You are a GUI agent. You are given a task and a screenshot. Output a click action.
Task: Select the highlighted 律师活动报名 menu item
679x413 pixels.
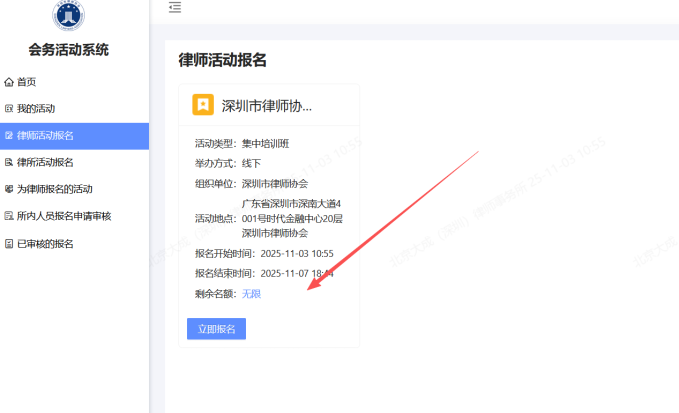(x=45, y=135)
